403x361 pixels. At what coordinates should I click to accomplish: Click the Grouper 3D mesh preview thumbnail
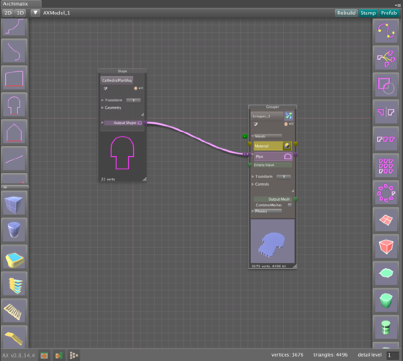pos(272,241)
